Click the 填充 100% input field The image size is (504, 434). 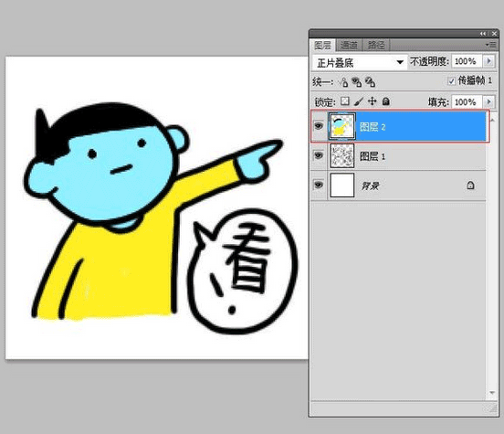pos(467,102)
